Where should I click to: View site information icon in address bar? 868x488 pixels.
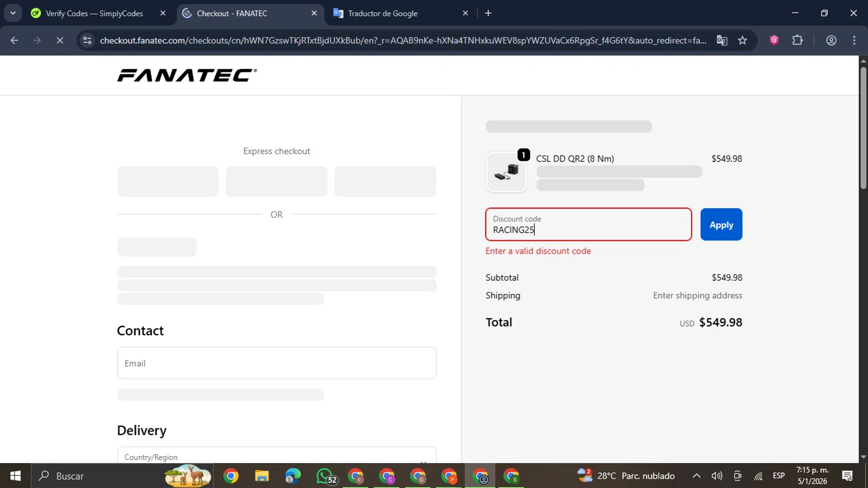[x=87, y=41]
